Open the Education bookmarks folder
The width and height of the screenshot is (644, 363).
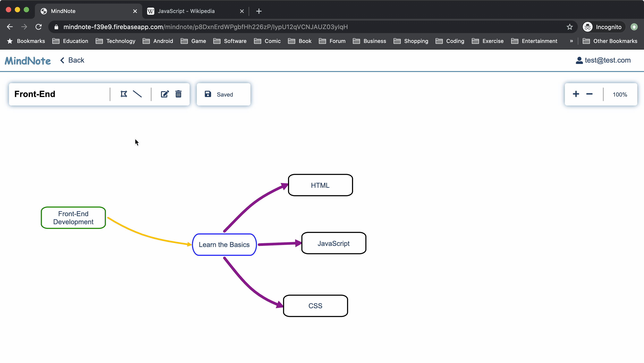click(x=70, y=41)
